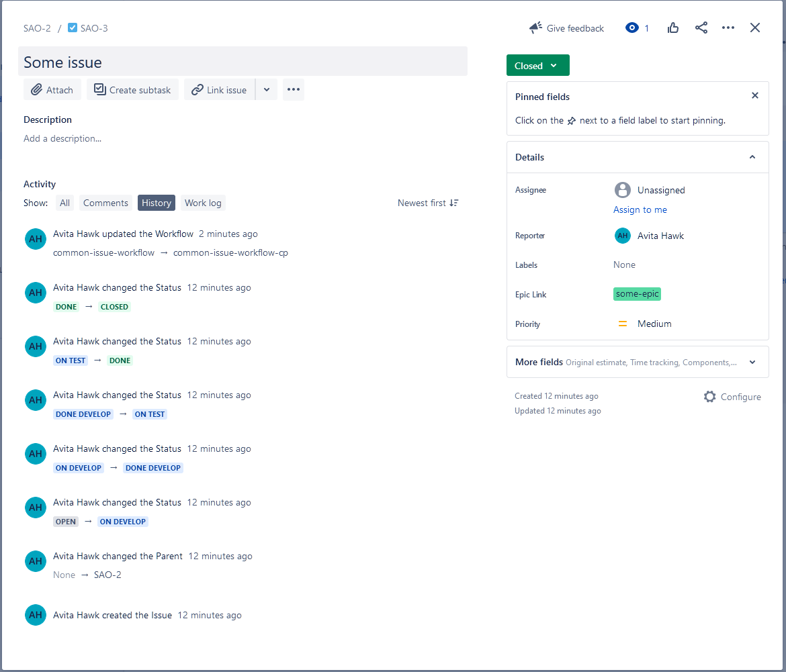Open the Configure gear icon
786x672 pixels.
pos(710,396)
